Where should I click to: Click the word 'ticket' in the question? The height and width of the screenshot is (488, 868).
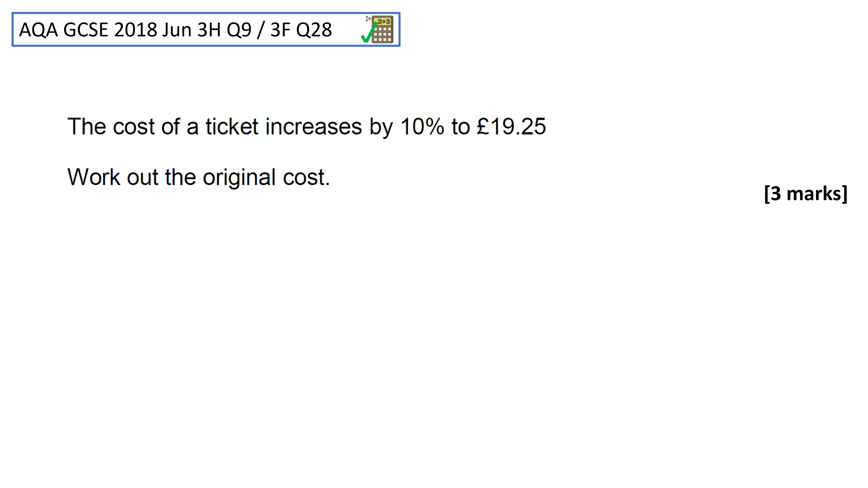point(232,127)
